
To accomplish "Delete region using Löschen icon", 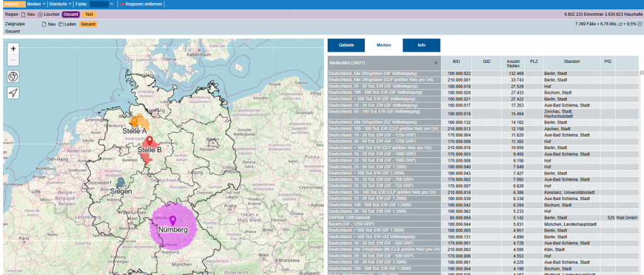I will point(49,14).
